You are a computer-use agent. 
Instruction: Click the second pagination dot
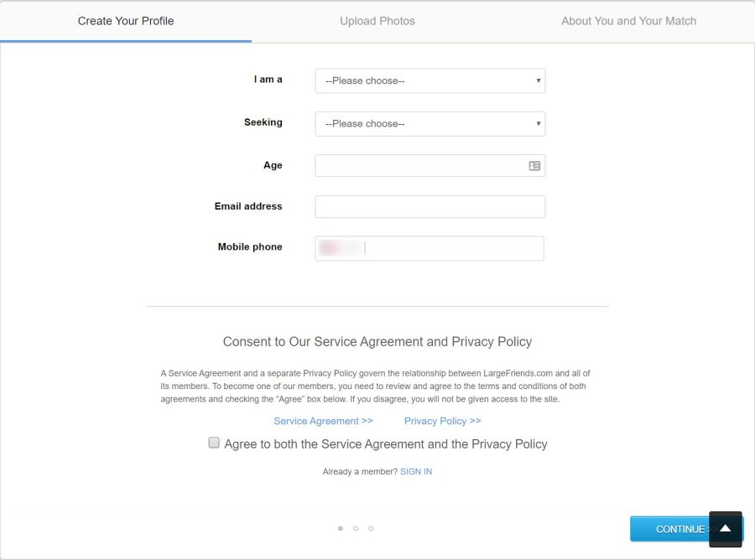tap(356, 528)
